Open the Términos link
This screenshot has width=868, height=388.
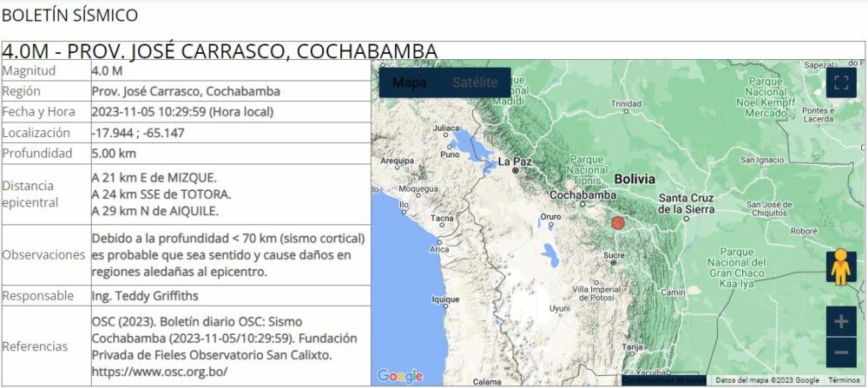[844, 380]
